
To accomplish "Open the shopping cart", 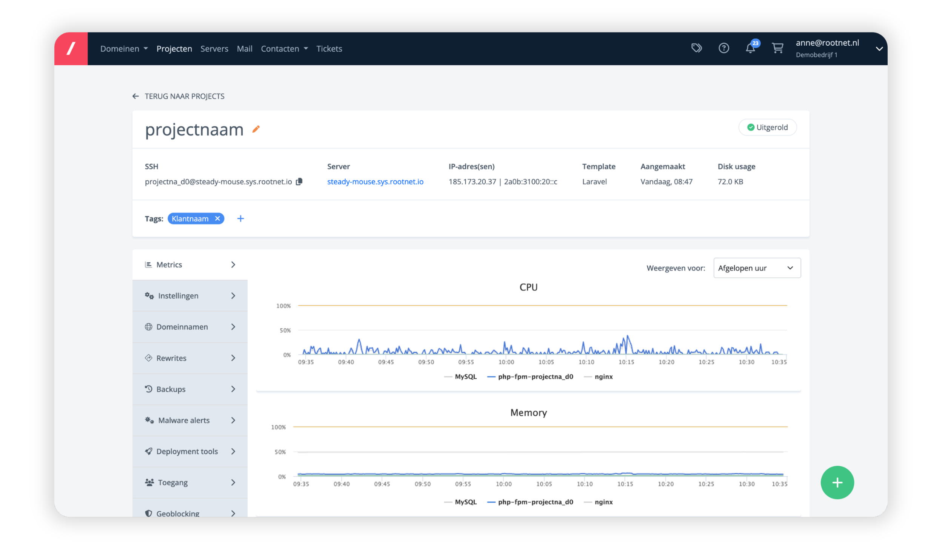I will [x=777, y=48].
